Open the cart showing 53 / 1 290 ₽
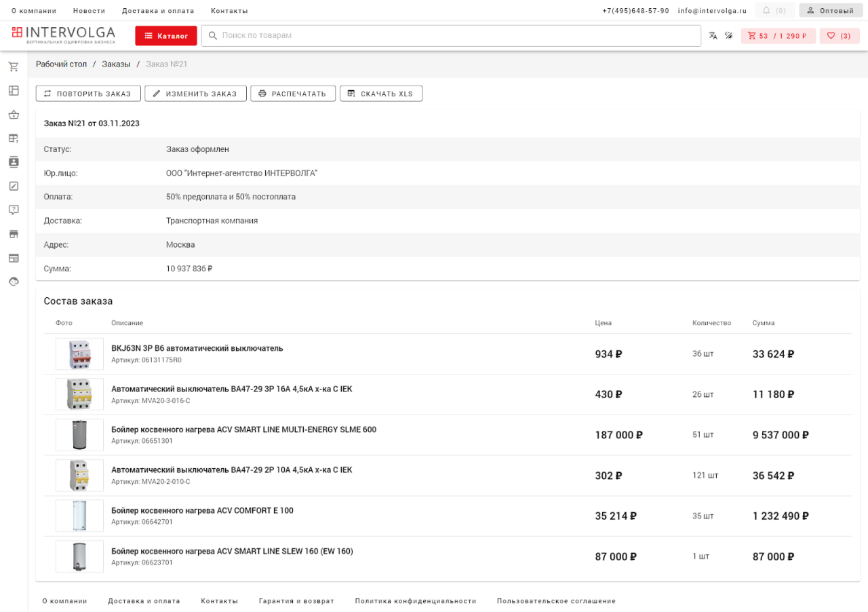 (x=778, y=36)
